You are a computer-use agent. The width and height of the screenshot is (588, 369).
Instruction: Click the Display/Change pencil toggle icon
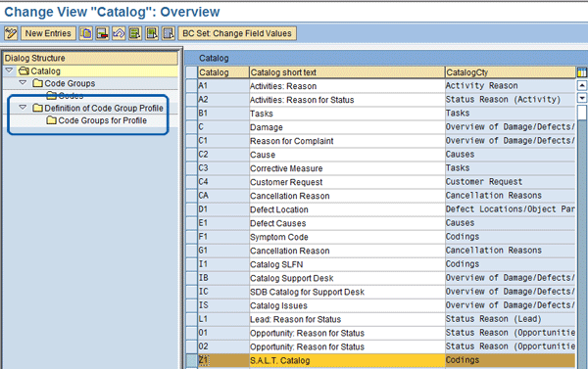(x=11, y=33)
